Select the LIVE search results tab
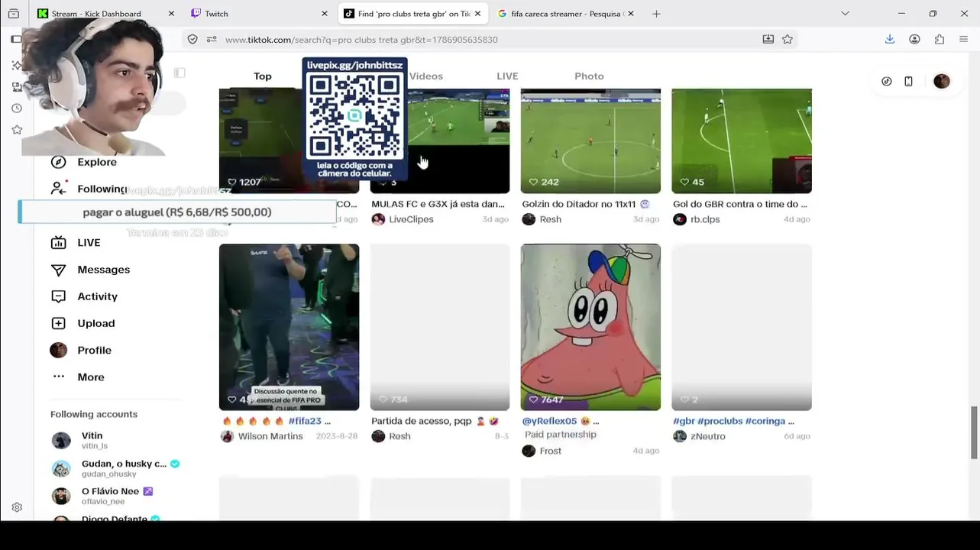 (x=507, y=76)
